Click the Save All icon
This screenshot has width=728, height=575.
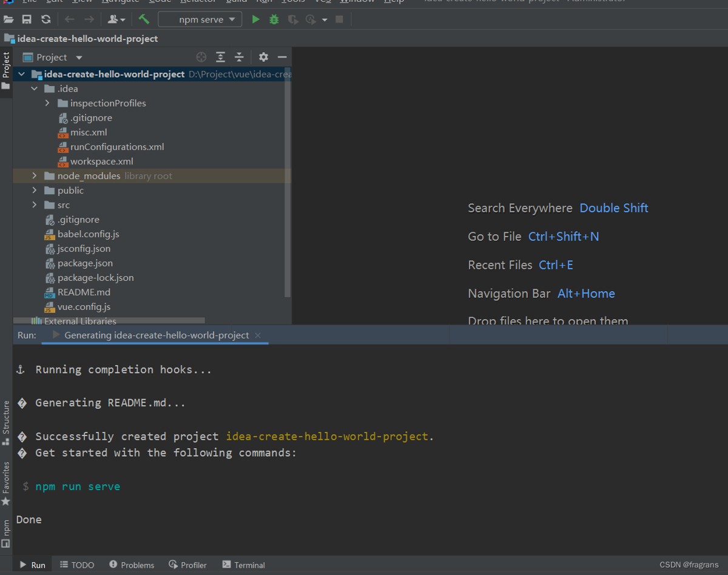pyautogui.click(x=27, y=19)
